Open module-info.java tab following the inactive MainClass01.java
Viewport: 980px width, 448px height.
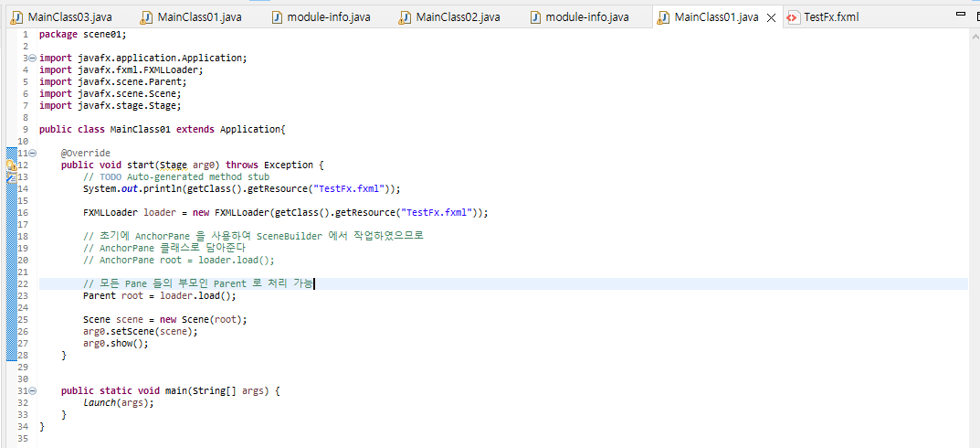coord(329,17)
